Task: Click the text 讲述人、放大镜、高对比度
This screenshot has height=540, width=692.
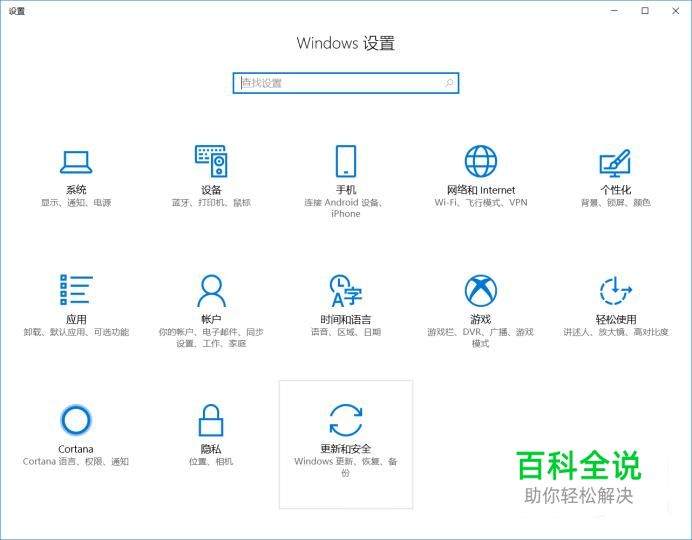Action: point(616,332)
